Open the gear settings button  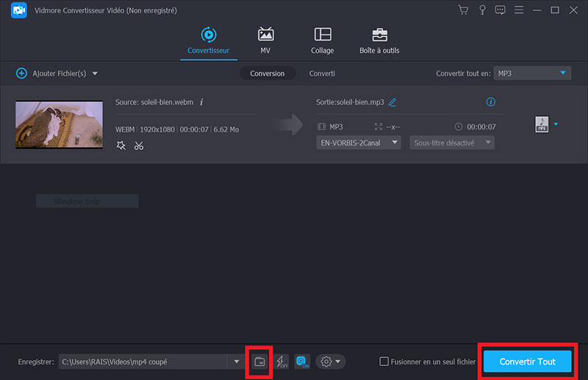[x=330, y=362]
